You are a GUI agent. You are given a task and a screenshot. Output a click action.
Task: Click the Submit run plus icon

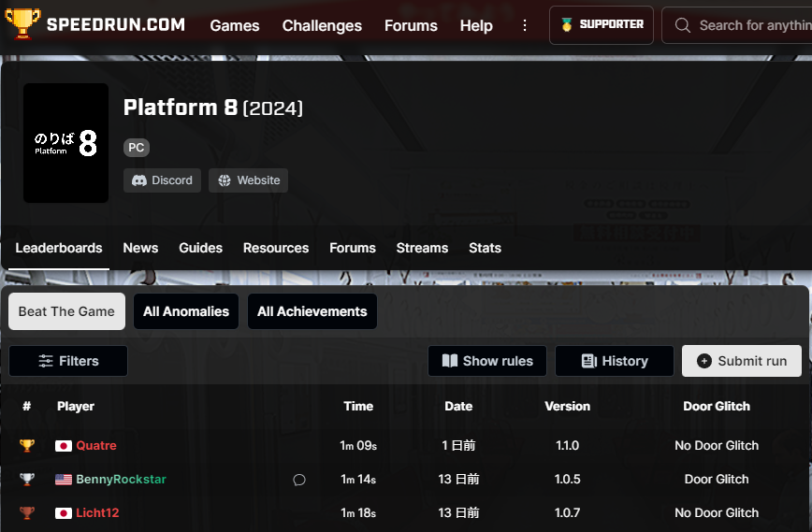click(x=703, y=361)
